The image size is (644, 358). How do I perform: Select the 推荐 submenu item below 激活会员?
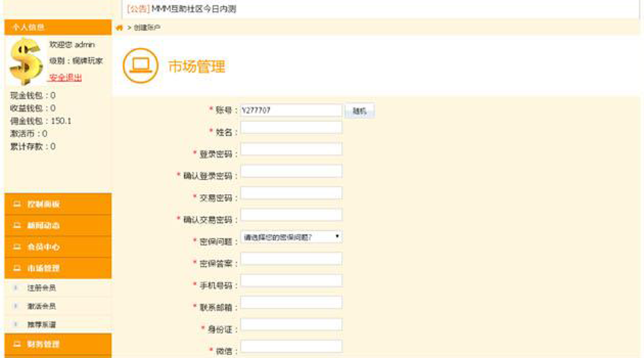coord(41,325)
